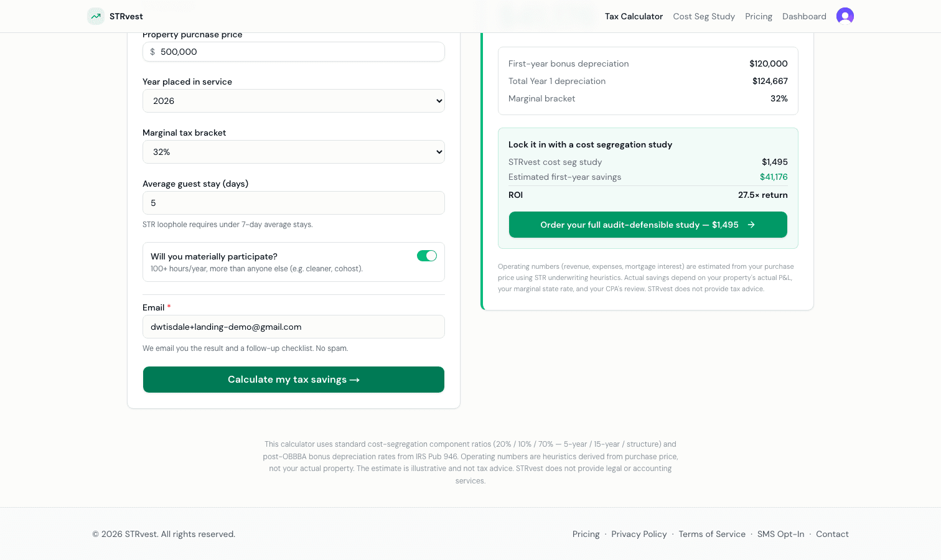
Task: Open the Dashboard nav link
Action: pos(804,16)
